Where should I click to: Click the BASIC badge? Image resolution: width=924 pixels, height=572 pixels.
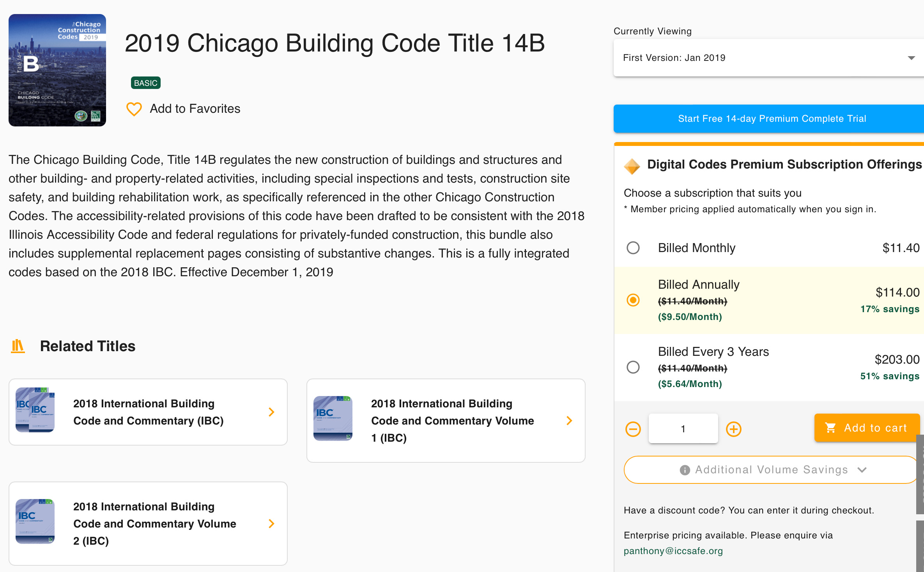(146, 83)
